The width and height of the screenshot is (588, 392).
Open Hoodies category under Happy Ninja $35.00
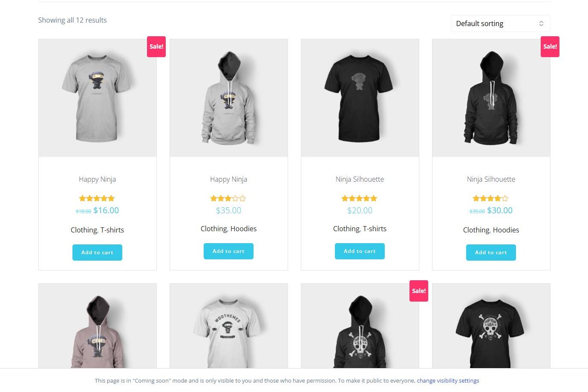pyautogui.click(x=243, y=229)
